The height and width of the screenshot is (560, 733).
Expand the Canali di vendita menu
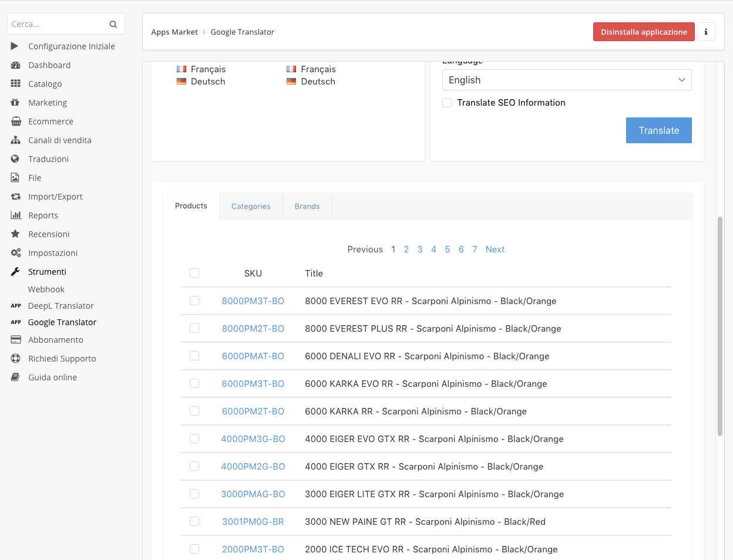59,140
